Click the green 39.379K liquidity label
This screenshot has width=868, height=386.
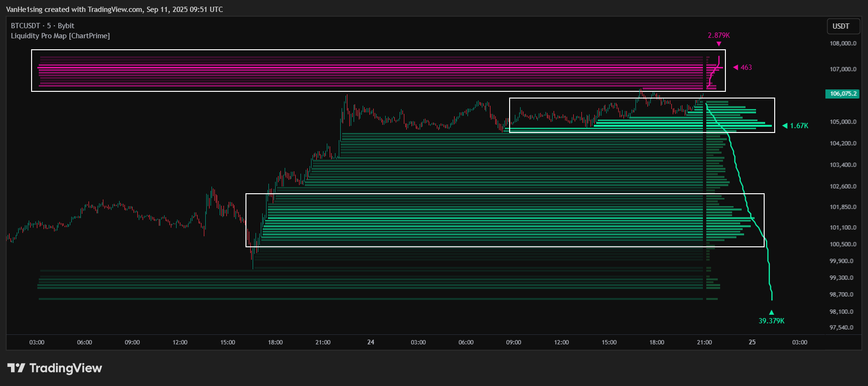771,321
